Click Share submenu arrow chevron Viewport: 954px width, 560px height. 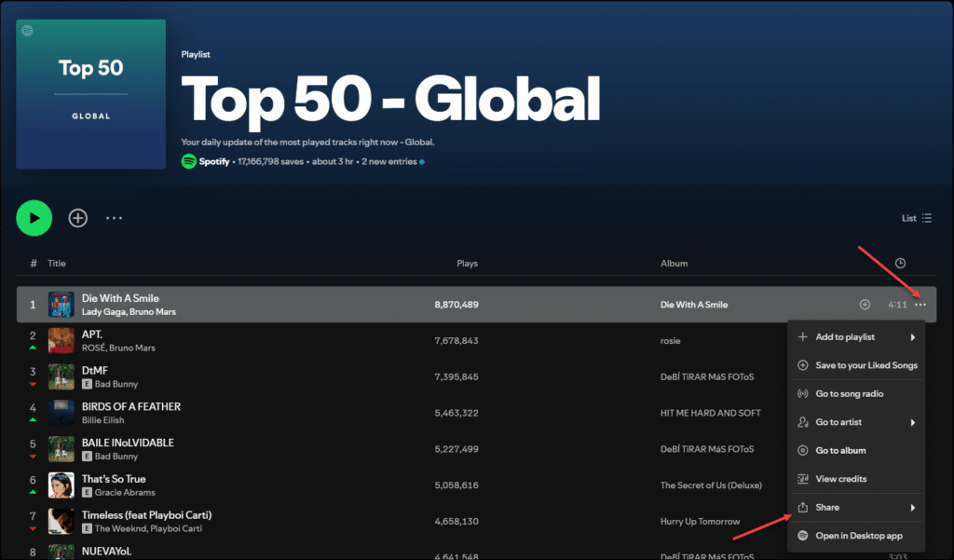[913, 508]
